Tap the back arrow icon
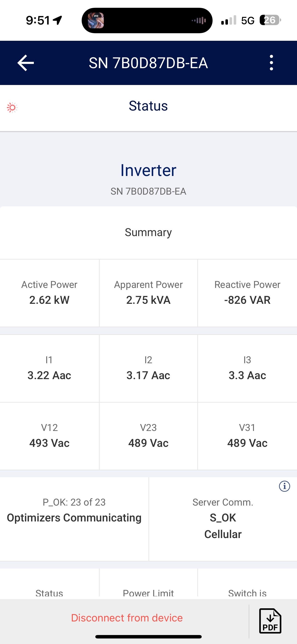Image resolution: width=297 pixels, height=644 pixels. (x=26, y=63)
